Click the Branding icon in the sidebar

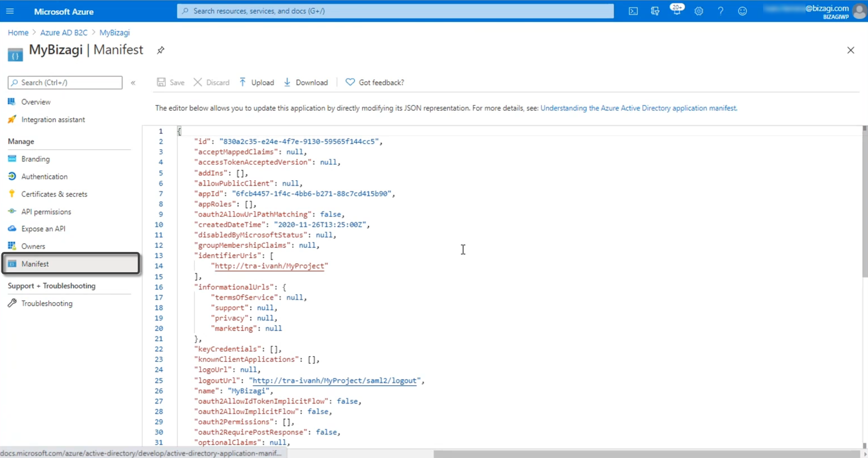[12, 159]
